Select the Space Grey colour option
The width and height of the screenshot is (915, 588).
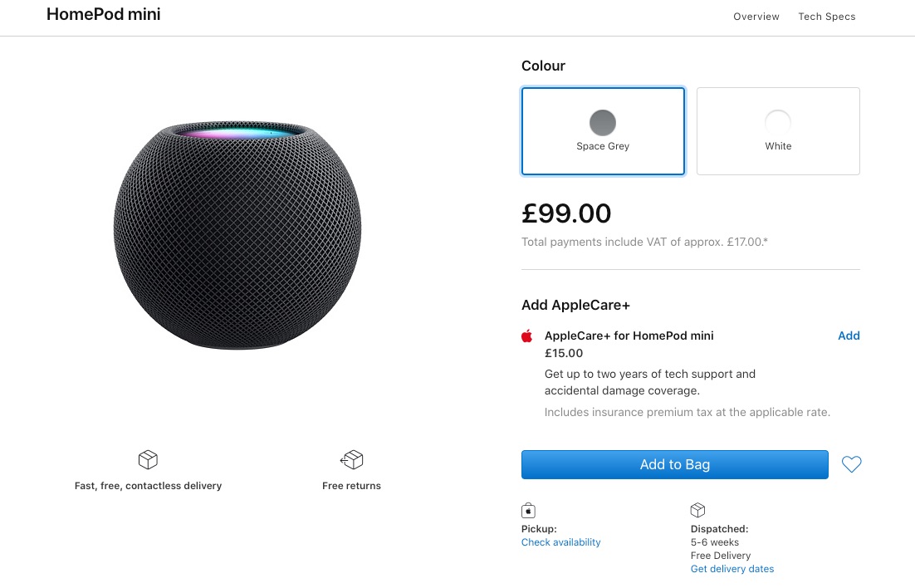point(603,131)
